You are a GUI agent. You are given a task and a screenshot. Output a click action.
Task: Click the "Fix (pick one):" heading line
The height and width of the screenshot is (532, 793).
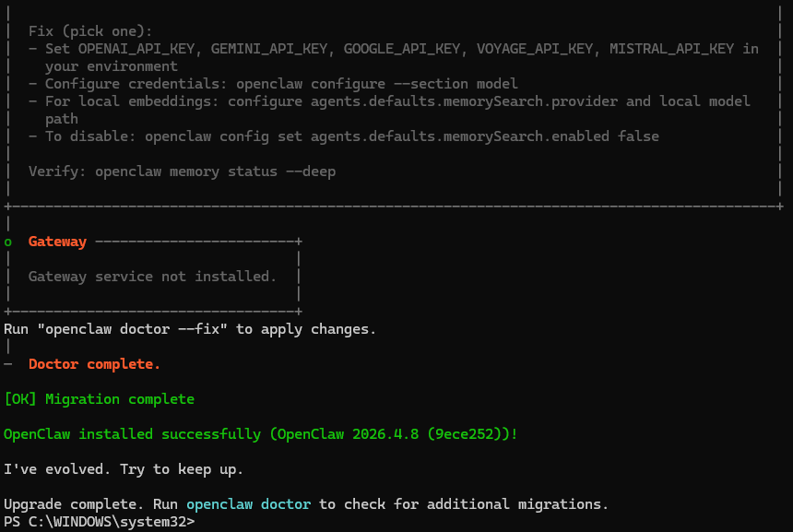(x=90, y=31)
